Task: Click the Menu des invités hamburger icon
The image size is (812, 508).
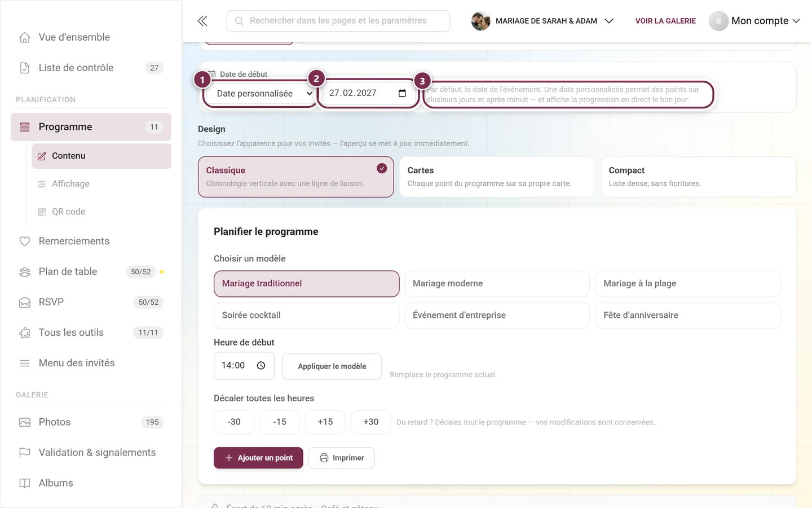Action: 25,363
